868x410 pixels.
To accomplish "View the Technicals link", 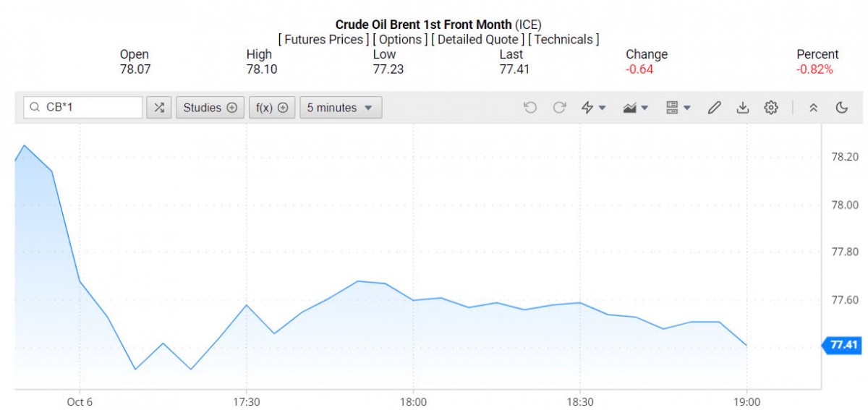I will tap(563, 40).
